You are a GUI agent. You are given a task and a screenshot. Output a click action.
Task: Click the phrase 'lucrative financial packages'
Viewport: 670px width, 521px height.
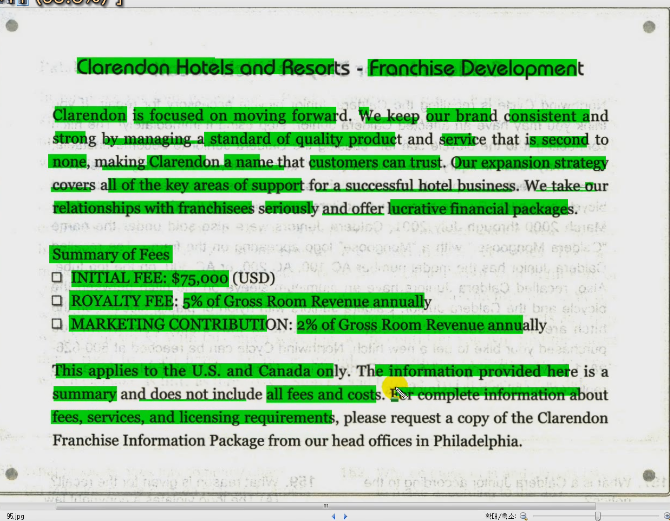tap(481, 209)
